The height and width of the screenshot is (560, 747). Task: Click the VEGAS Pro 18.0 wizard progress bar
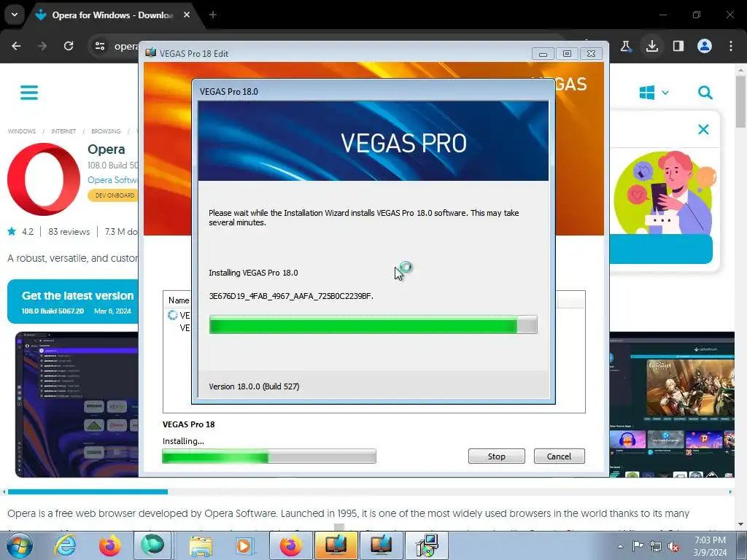(x=373, y=324)
